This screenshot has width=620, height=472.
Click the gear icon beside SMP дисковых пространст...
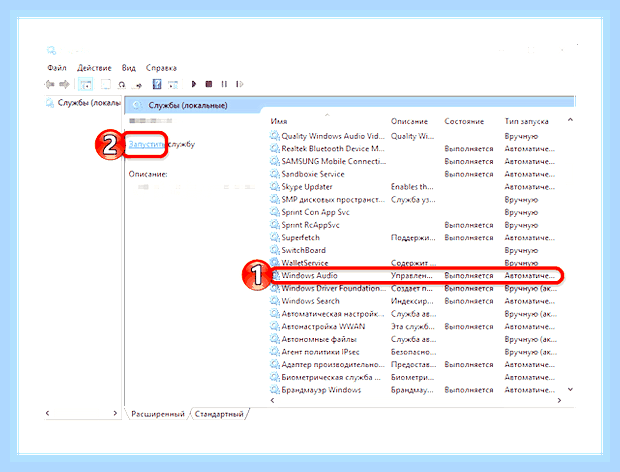(x=274, y=199)
